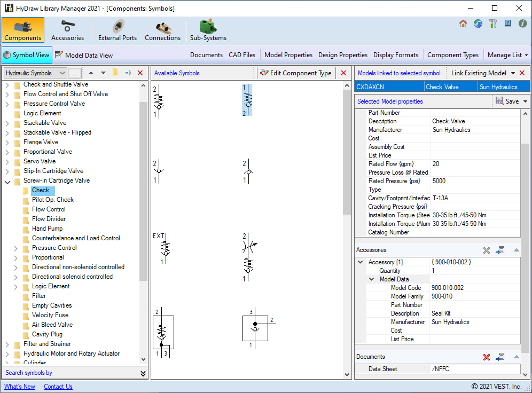Screen dimensions: 532x393
Task: Collapse the Documents section triangle
Action: click(x=517, y=357)
